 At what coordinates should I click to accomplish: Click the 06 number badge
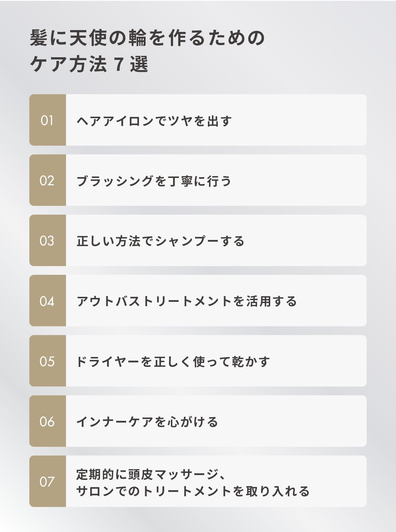[x=48, y=421]
